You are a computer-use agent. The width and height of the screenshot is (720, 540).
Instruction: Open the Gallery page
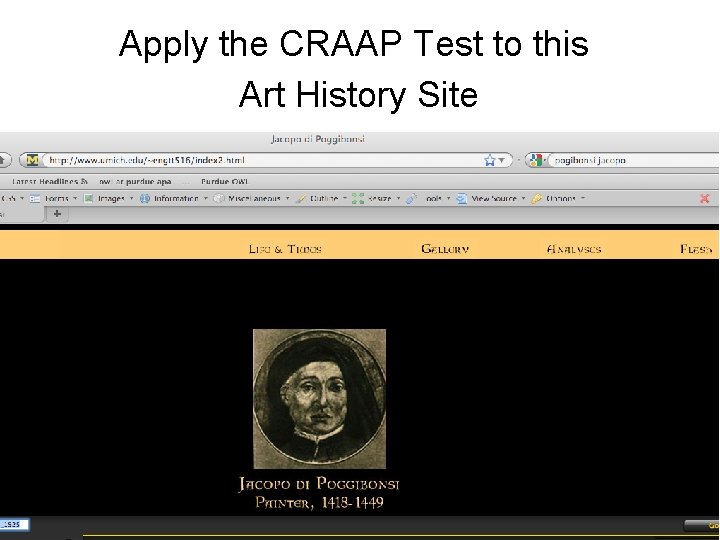(445, 249)
